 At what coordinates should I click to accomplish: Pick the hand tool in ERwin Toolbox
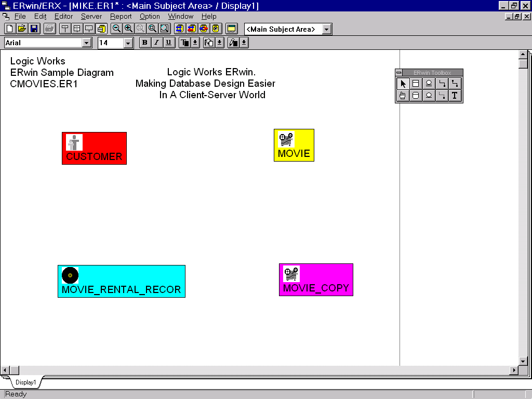[403, 96]
